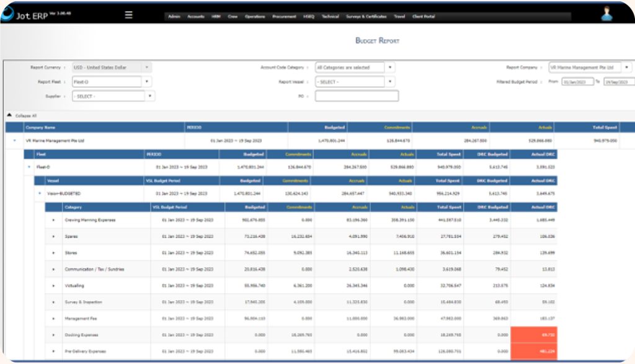
Task: Open the Surveys & Certificates menu
Action: 366,17
